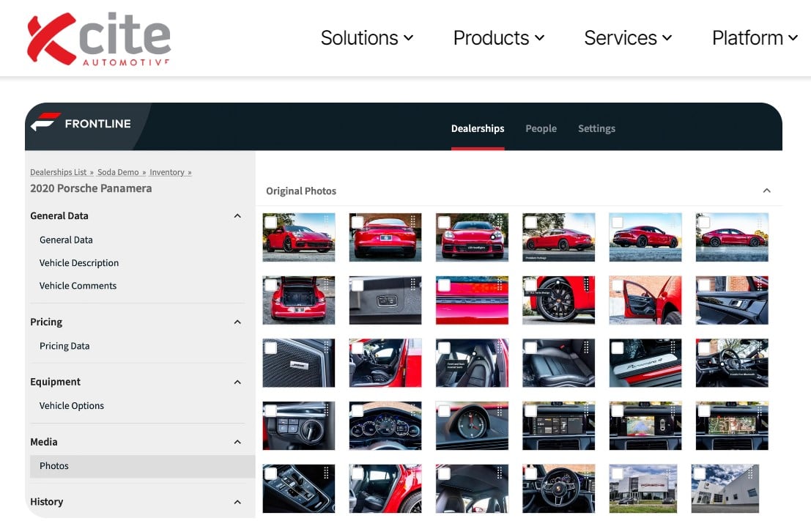Grab the drag handle on the open-trunk photo
The width and height of the screenshot is (811, 532).
[327, 284]
